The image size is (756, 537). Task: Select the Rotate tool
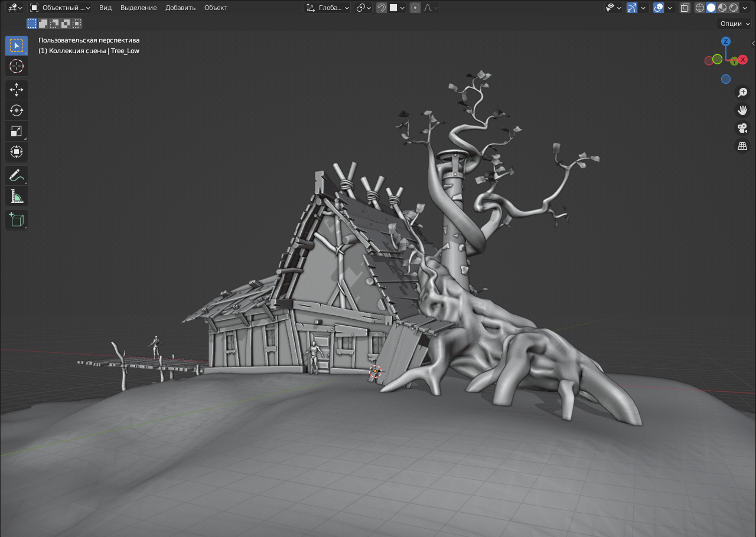click(17, 110)
